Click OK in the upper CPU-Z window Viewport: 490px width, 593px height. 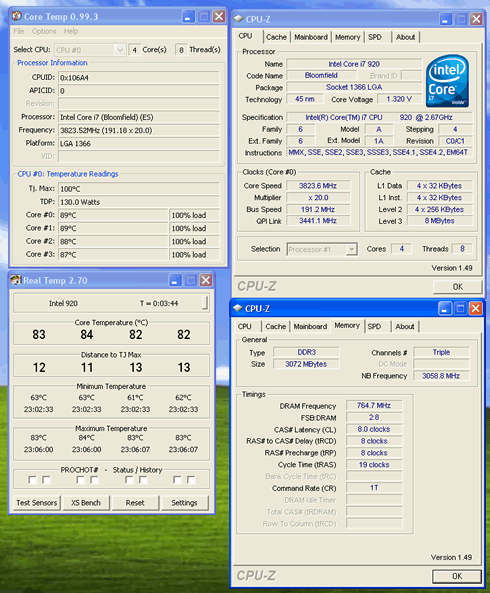[457, 287]
